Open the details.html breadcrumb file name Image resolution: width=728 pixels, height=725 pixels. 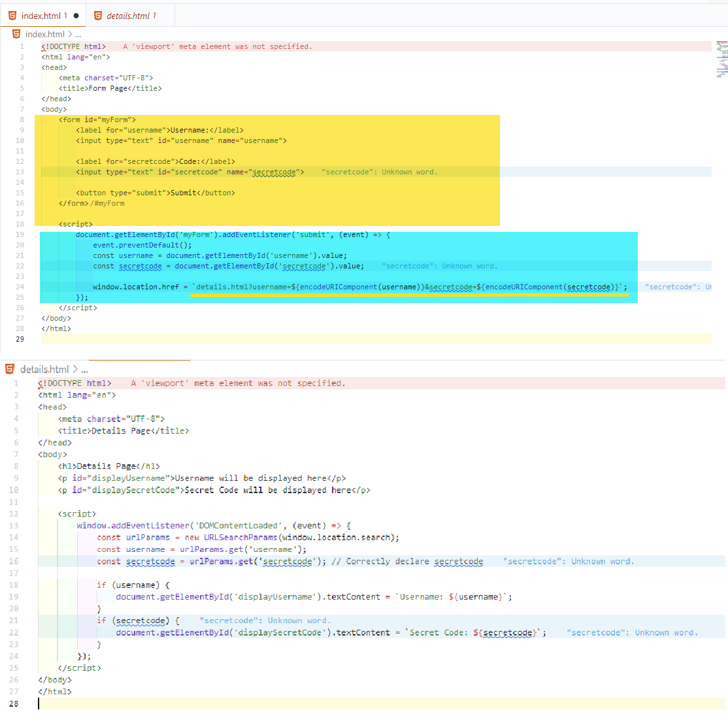tap(44, 369)
